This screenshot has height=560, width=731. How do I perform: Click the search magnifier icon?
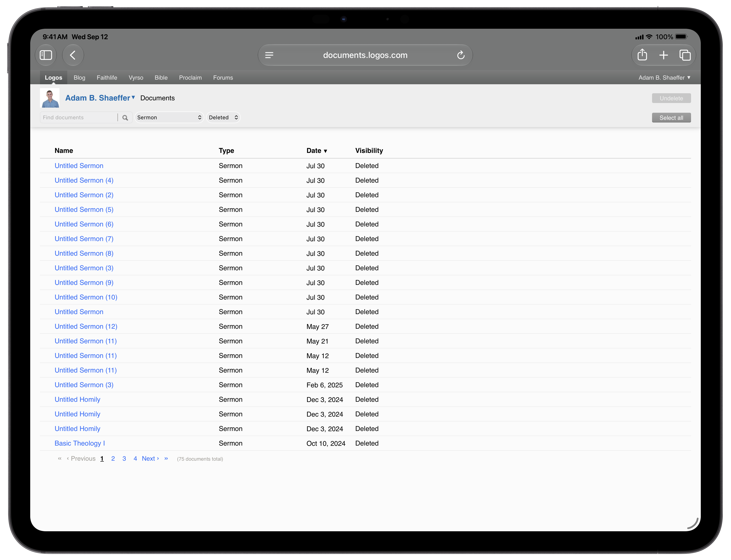[125, 118]
